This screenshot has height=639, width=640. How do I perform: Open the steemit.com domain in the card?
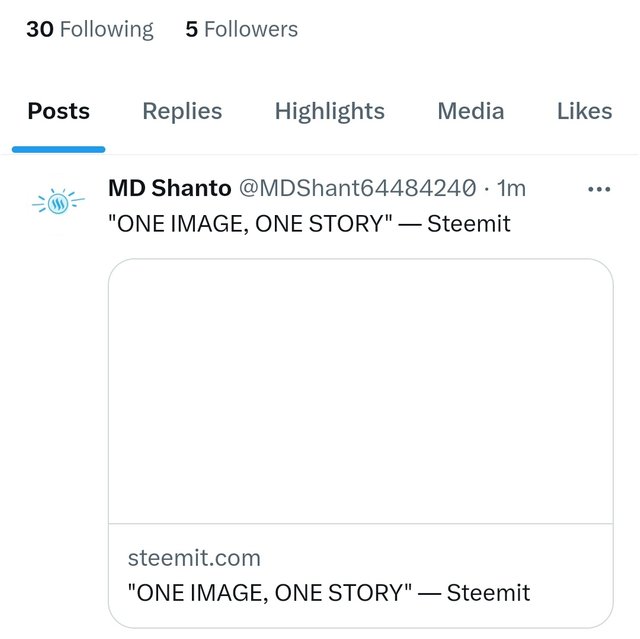click(x=194, y=557)
